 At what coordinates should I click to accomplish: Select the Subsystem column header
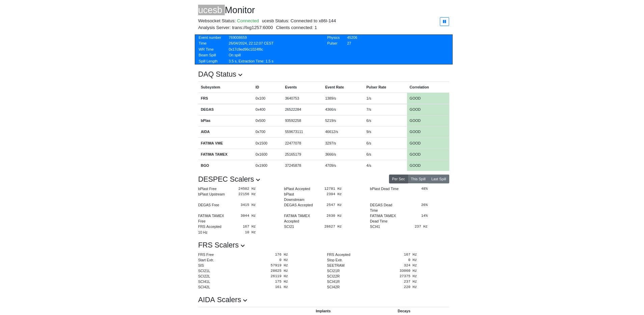click(210, 87)
